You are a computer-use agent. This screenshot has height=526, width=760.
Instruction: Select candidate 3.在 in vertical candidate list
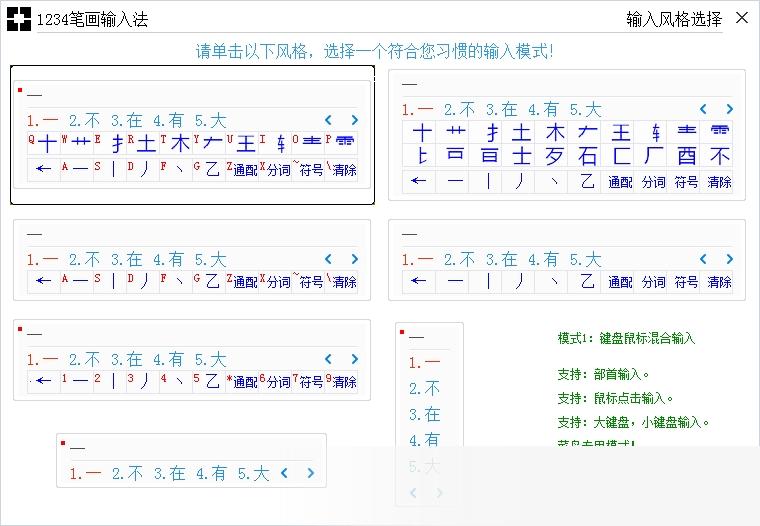(x=425, y=414)
